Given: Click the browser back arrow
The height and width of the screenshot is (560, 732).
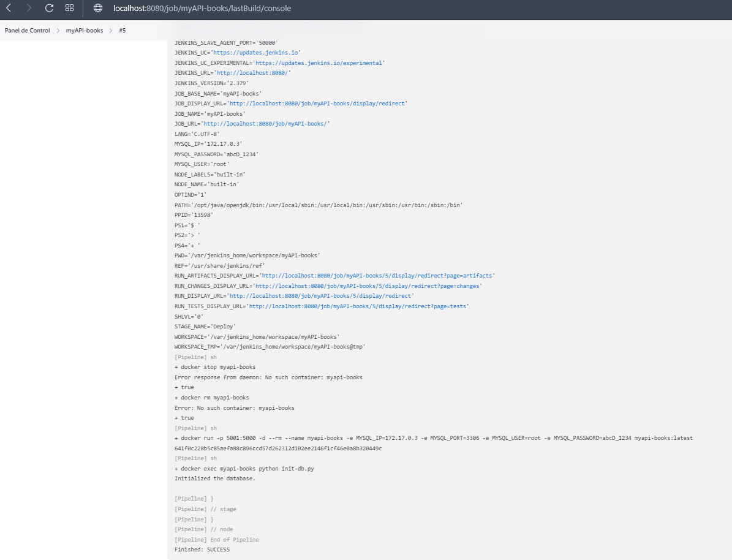Looking at the screenshot, I should [x=9, y=8].
